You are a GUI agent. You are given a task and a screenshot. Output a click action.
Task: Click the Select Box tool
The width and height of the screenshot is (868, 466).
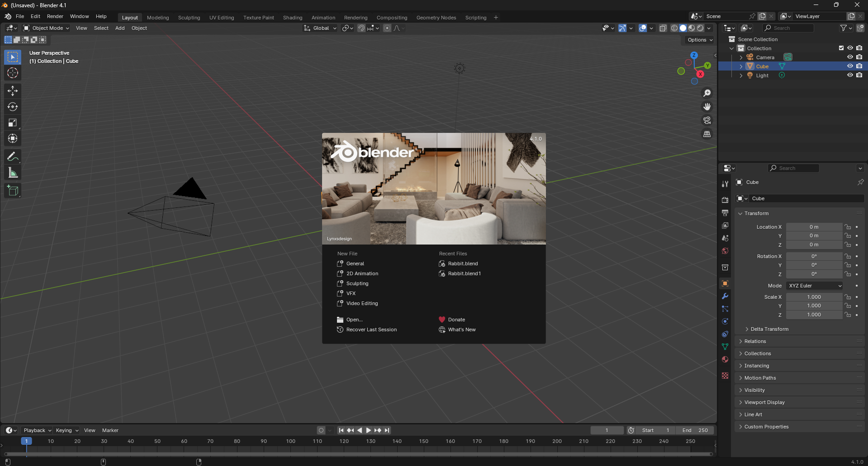coord(13,57)
